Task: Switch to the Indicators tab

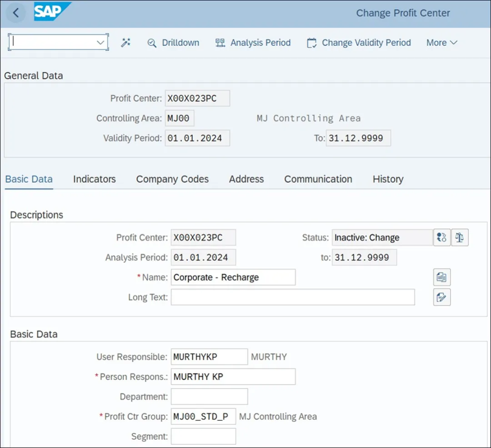Action: point(95,179)
